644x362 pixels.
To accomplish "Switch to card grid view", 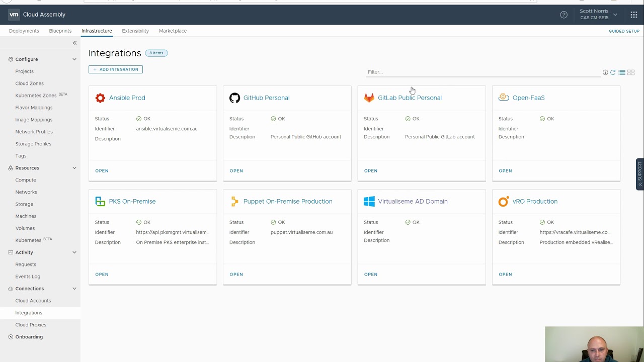I will 631,72.
